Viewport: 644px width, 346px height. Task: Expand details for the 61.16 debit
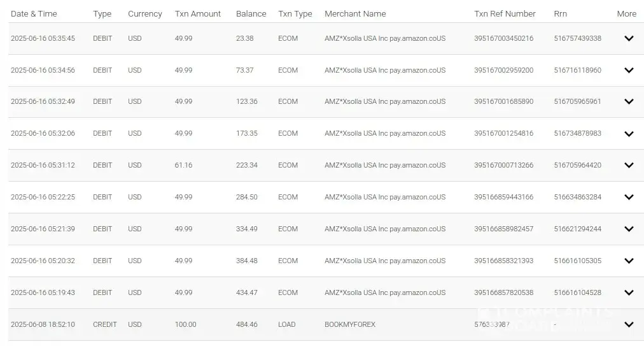[629, 165]
